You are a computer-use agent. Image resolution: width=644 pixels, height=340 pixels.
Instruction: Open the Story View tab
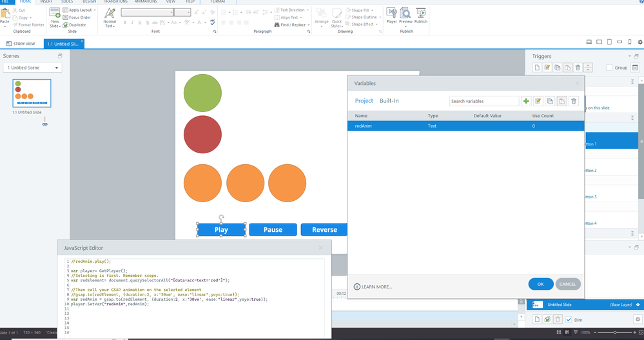pyautogui.click(x=20, y=44)
